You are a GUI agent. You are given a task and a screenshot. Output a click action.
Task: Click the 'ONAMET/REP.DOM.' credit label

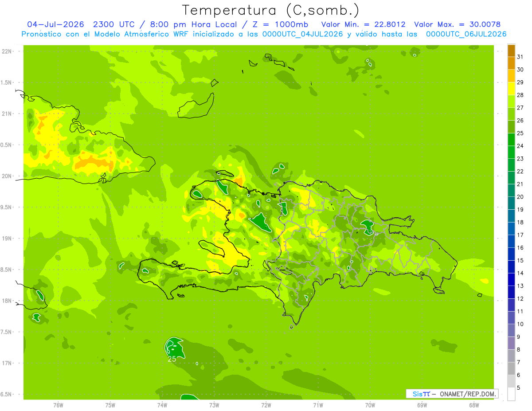tap(468, 394)
